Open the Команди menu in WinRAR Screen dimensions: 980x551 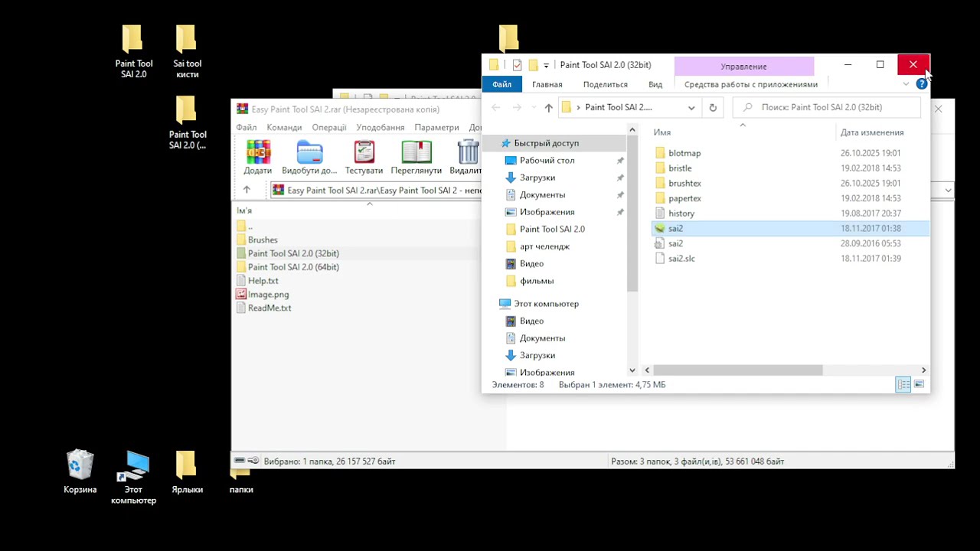284,127
